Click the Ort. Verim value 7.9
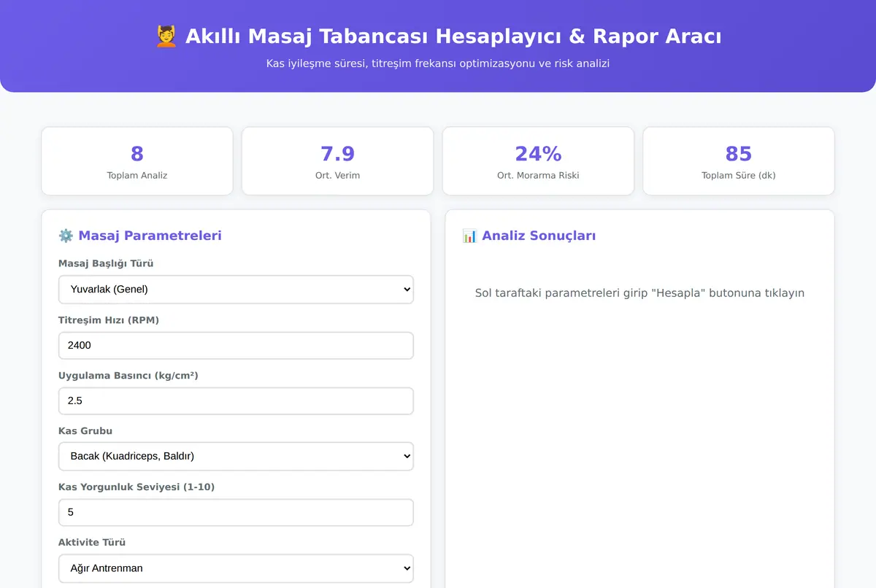Screen dimensions: 876x588 [337, 153]
